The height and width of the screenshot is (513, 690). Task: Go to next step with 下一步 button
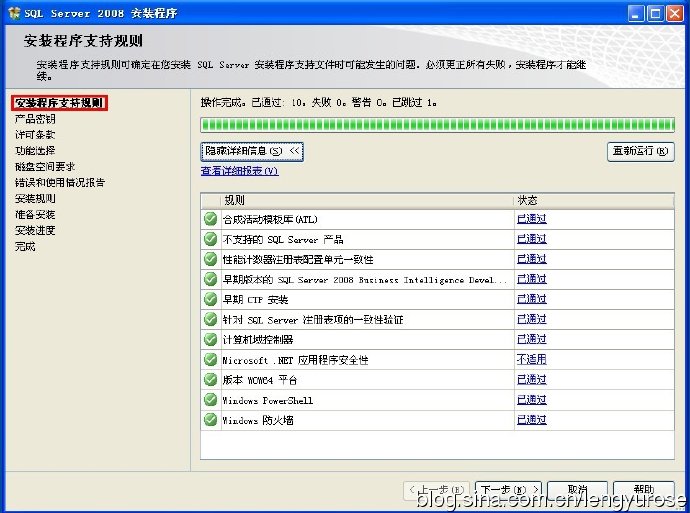508,490
